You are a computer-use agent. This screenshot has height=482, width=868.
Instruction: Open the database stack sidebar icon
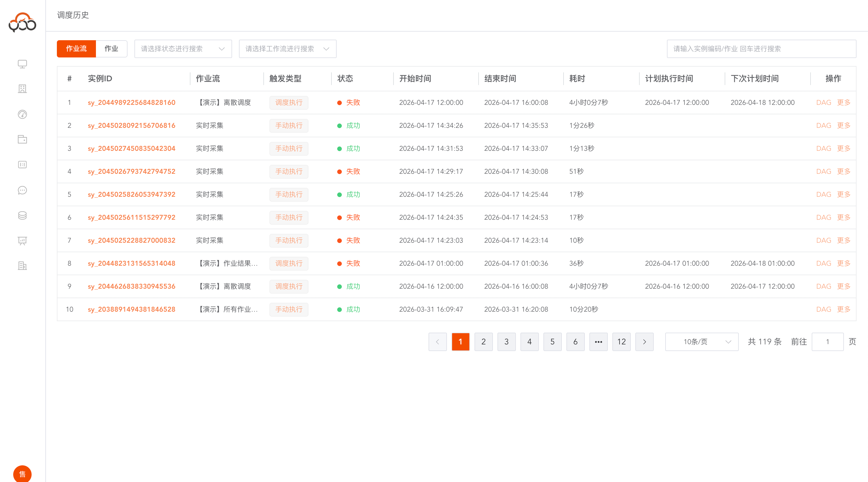[22, 215]
